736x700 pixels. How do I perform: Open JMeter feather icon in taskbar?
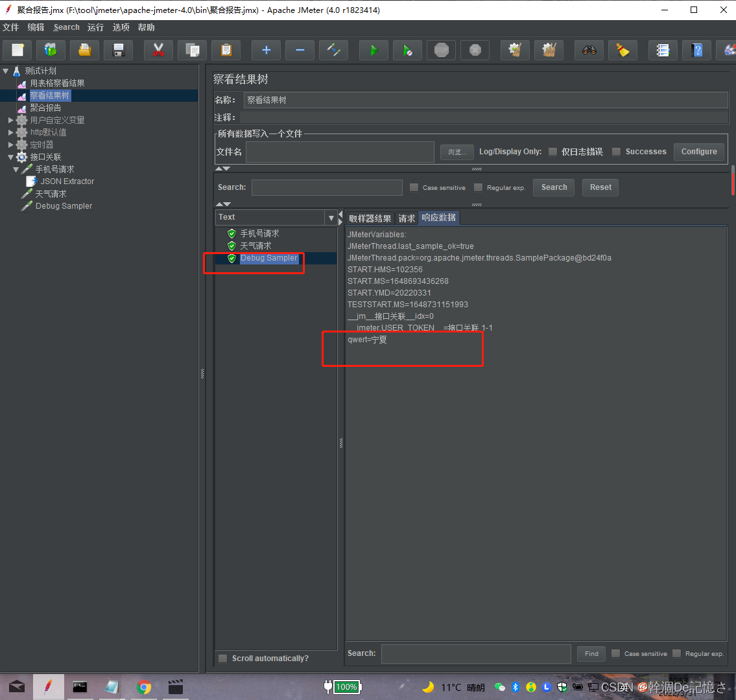click(49, 687)
